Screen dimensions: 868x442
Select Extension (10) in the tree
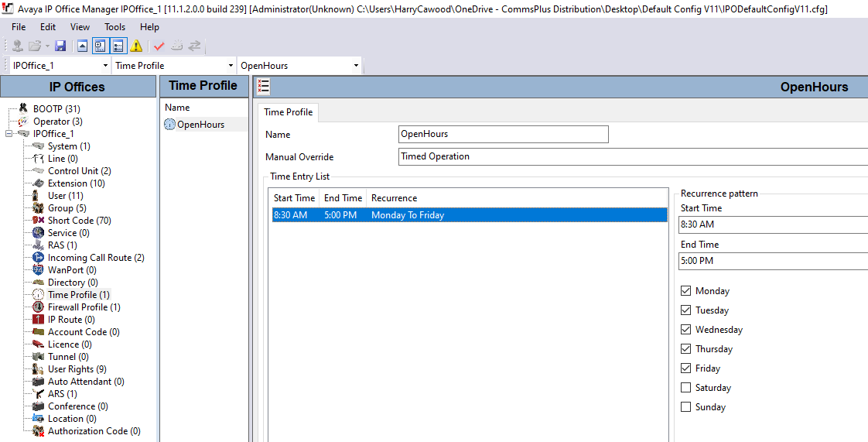pyautogui.click(x=76, y=183)
